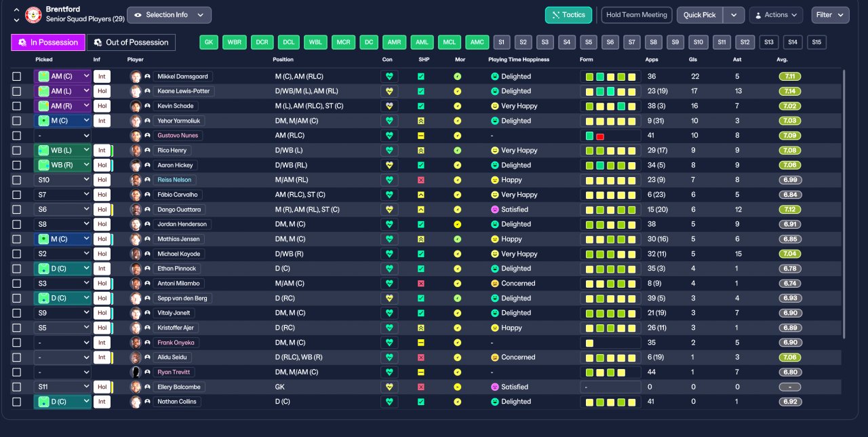Click Sepp van den Berg's condition heart icon
The image size is (868, 437).
389,299
